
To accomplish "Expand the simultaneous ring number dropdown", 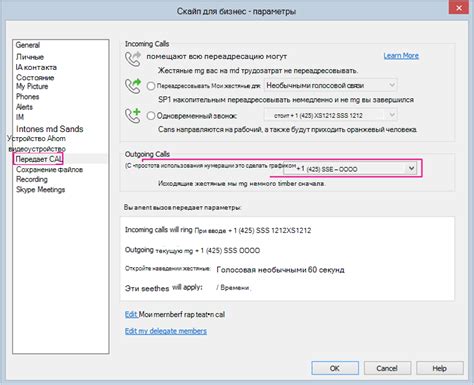I will pyautogui.click(x=330, y=115).
